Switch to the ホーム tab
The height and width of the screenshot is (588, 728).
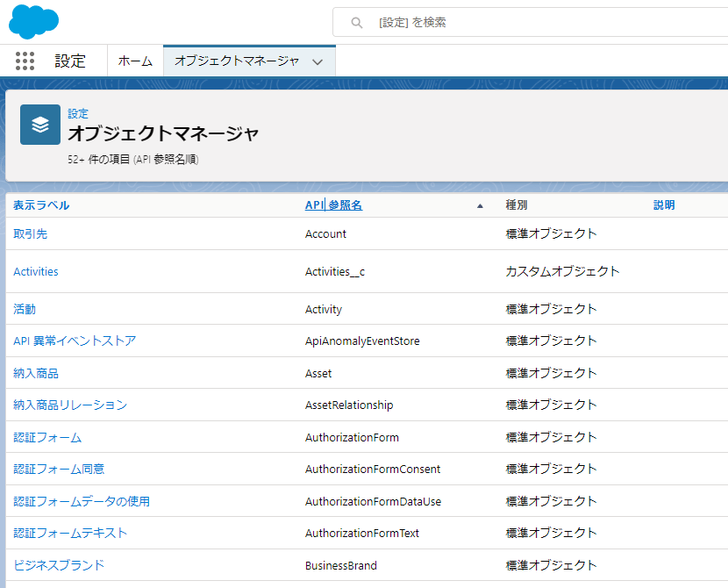click(x=135, y=61)
